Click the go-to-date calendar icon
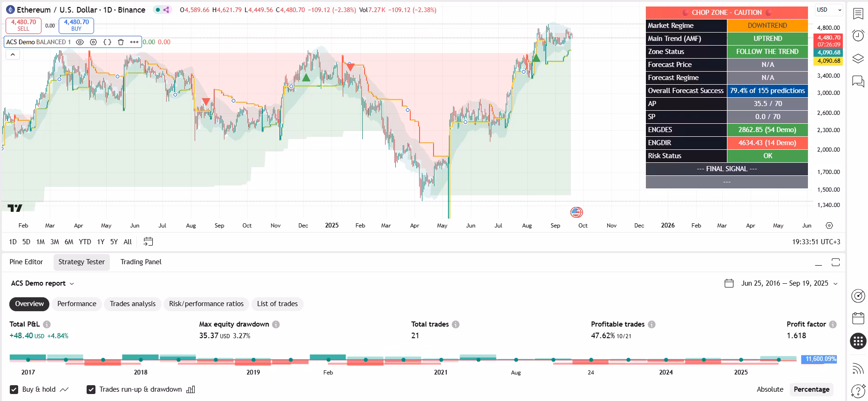Viewport: 868px width, 401px height. click(x=148, y=241)
